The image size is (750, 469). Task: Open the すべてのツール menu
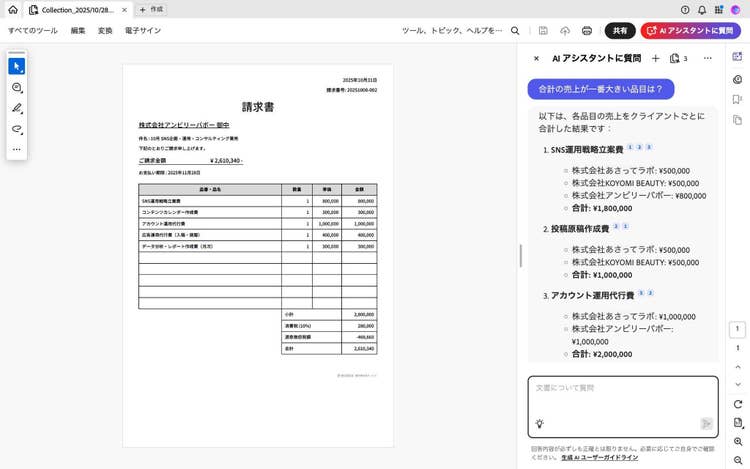(32, 31)
